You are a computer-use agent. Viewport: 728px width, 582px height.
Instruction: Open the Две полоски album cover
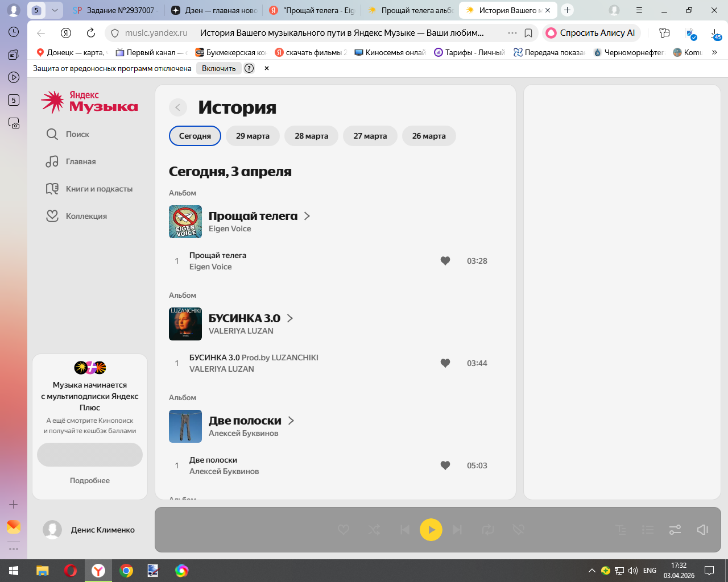[185, 426]
